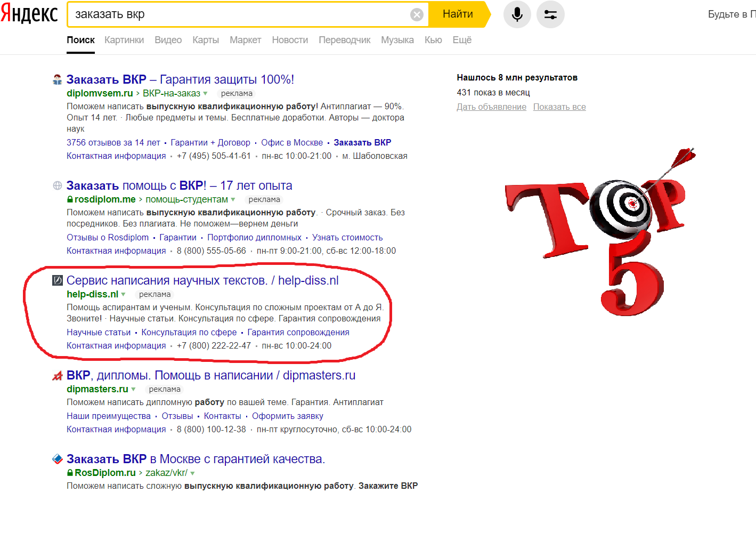Expand dropdown arrow next to diplomvsem.ru ВКР-на-заказ
This screenshot has width=756, height=533.
click(205, 93)
